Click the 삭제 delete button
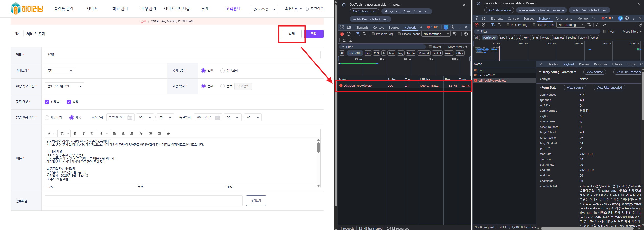Image resolution: width=644 pixels, height=230 pixels. (x=292, y=34)
